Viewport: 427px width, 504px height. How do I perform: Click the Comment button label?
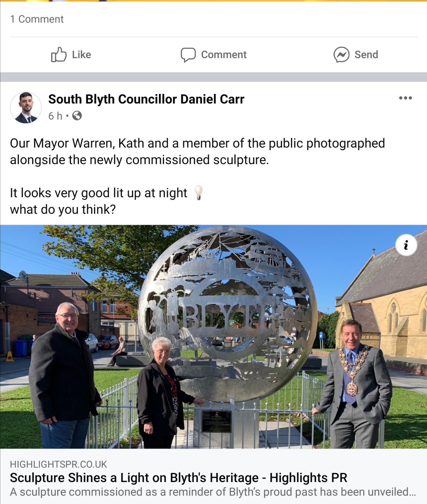pyautogui.click(x=224, y=55)
